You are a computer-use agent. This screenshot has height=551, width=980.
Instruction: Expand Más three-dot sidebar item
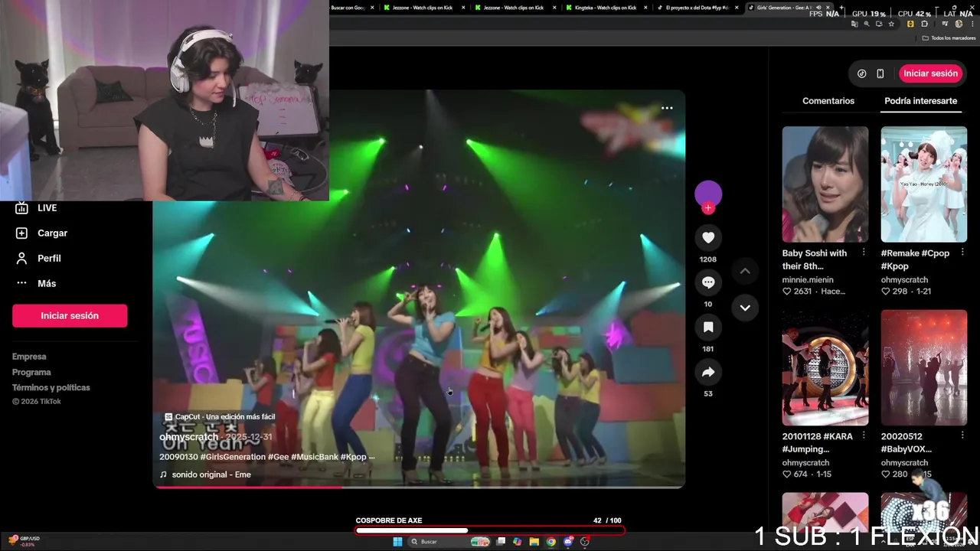point(21,283)
